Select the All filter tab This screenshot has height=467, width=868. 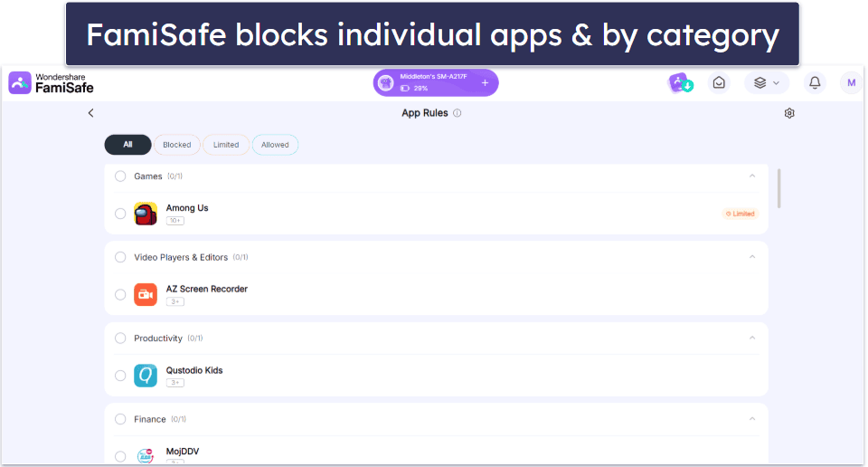[127, 145]
